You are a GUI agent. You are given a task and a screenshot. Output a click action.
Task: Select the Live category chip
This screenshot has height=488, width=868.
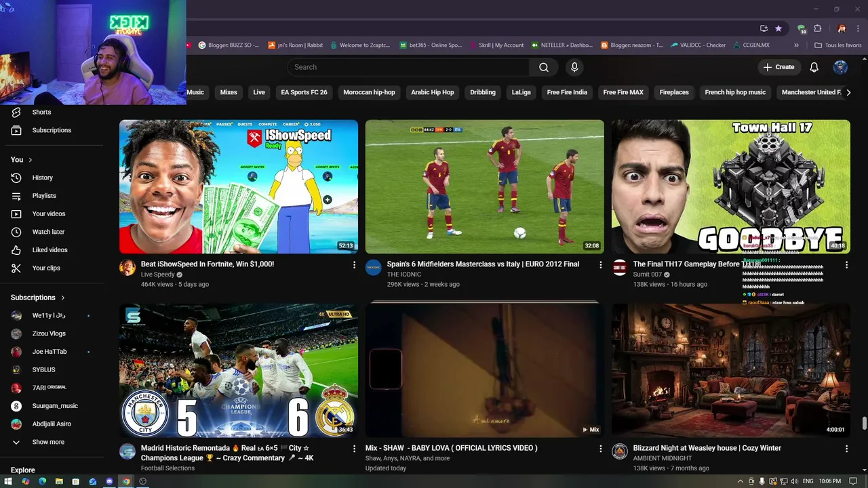259,92
